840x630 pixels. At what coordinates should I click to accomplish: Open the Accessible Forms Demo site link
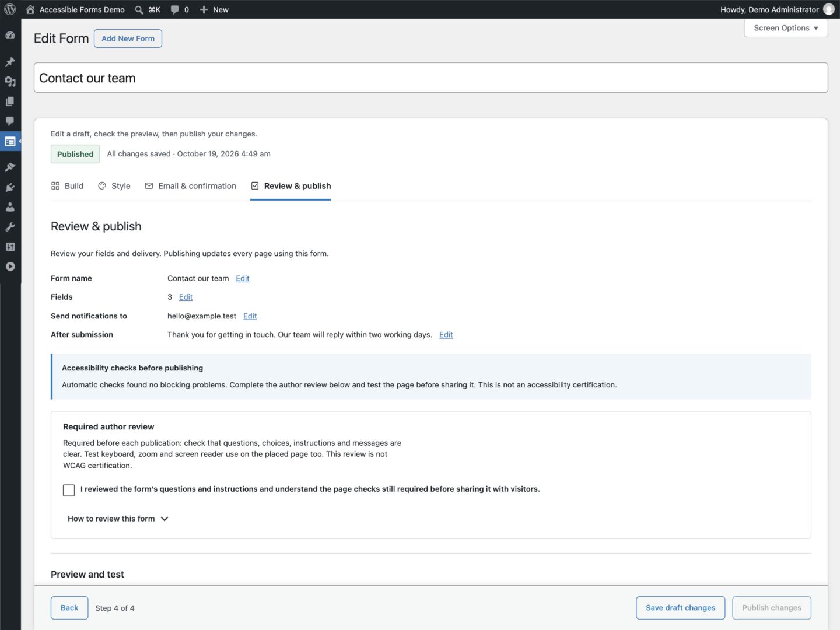(x=76, y=9)
